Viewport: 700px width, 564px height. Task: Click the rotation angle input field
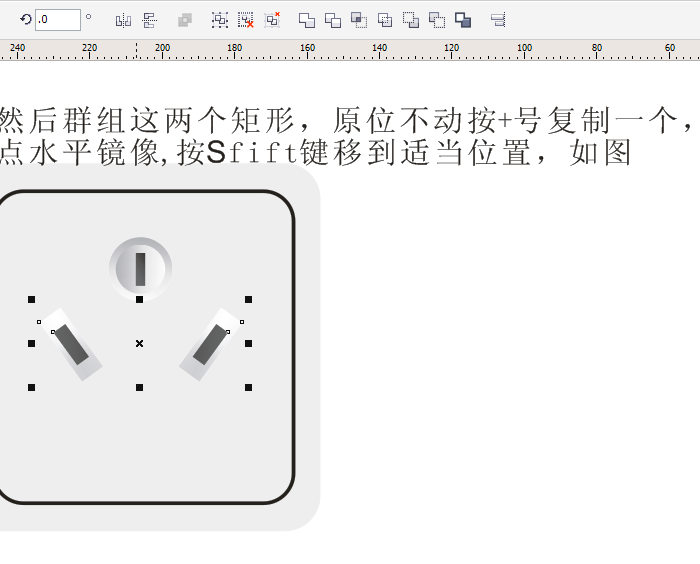point(58,20)
